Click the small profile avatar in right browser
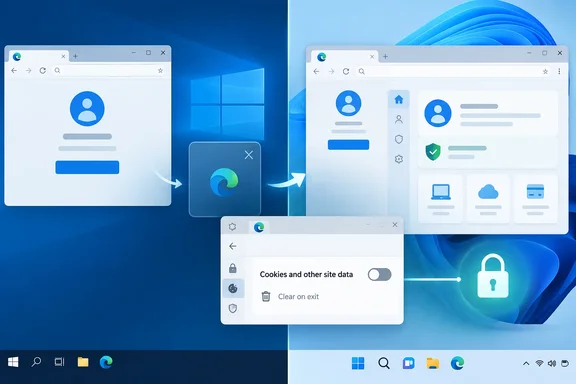 pos(348,103)
